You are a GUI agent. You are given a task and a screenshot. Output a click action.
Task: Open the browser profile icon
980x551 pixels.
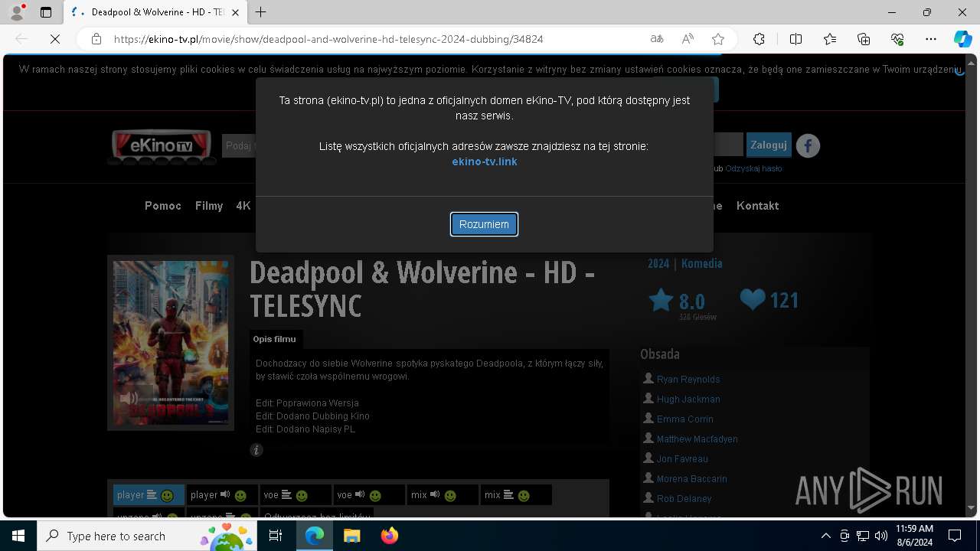[17, 12]
